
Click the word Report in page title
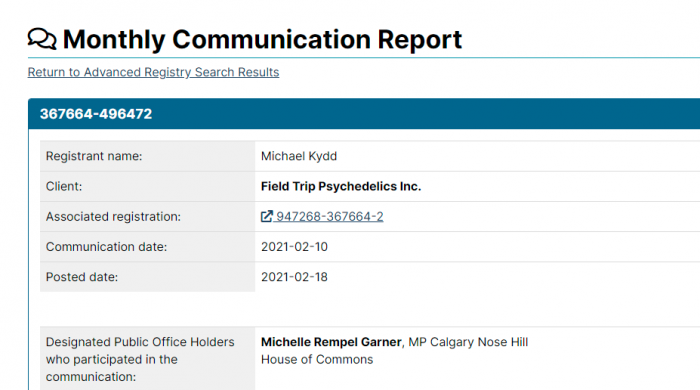click(x=420, y=39)
